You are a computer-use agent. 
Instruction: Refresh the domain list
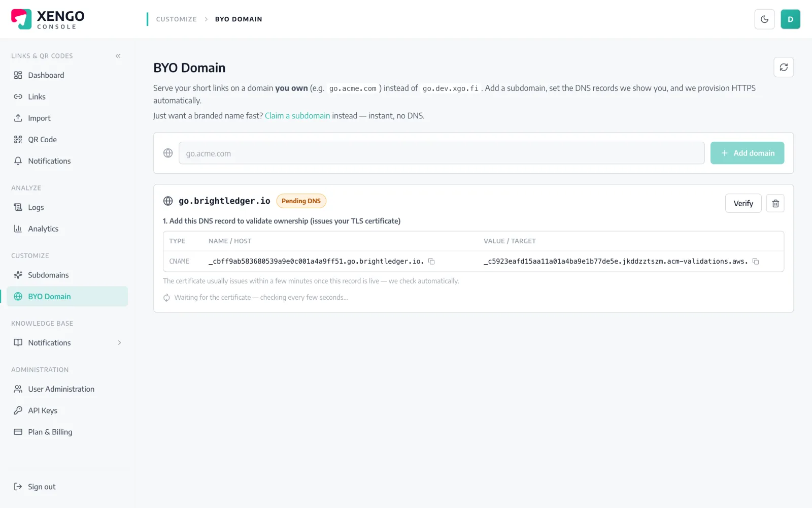point(784,67)
